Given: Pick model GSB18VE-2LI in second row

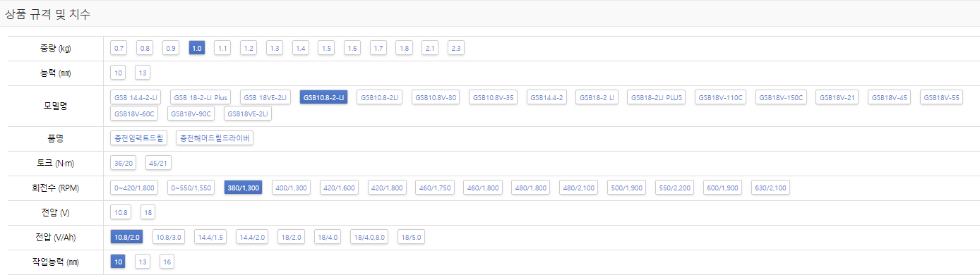Looking at the screenshot, I should coord(248,113).
